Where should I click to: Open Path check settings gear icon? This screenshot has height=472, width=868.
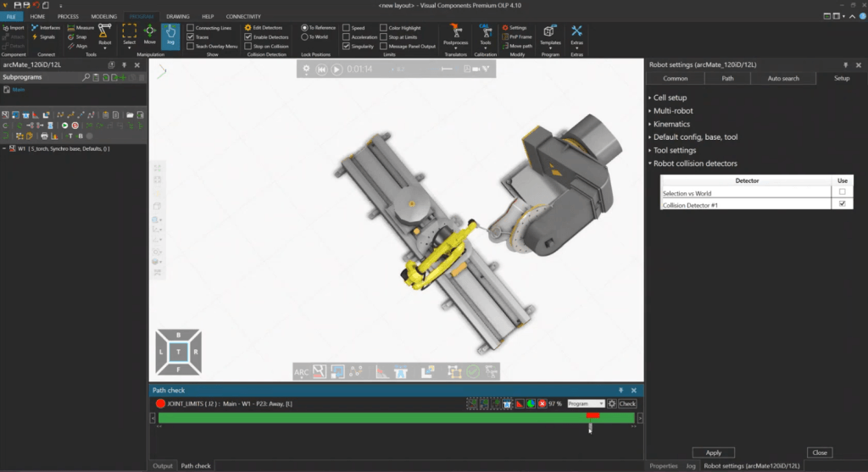(x=611, y=404)
